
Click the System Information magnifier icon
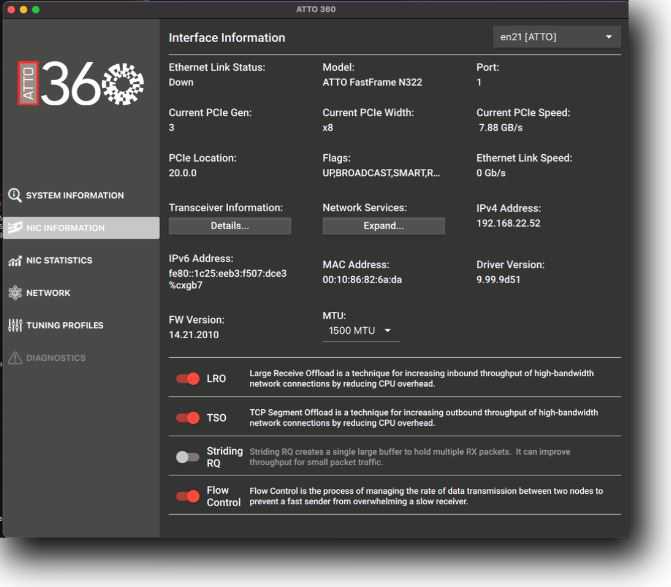click(15, 195)
